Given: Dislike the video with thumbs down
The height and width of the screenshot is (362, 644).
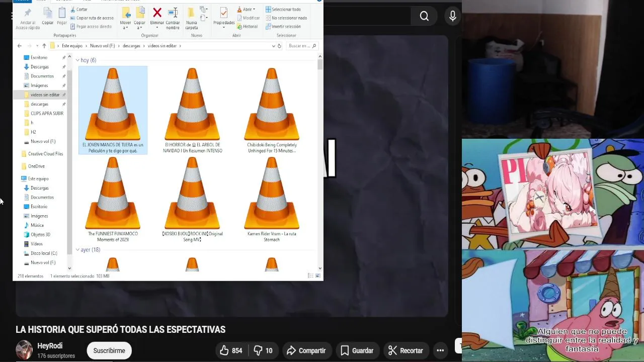Looking at the screenshot, I should 263,350.
